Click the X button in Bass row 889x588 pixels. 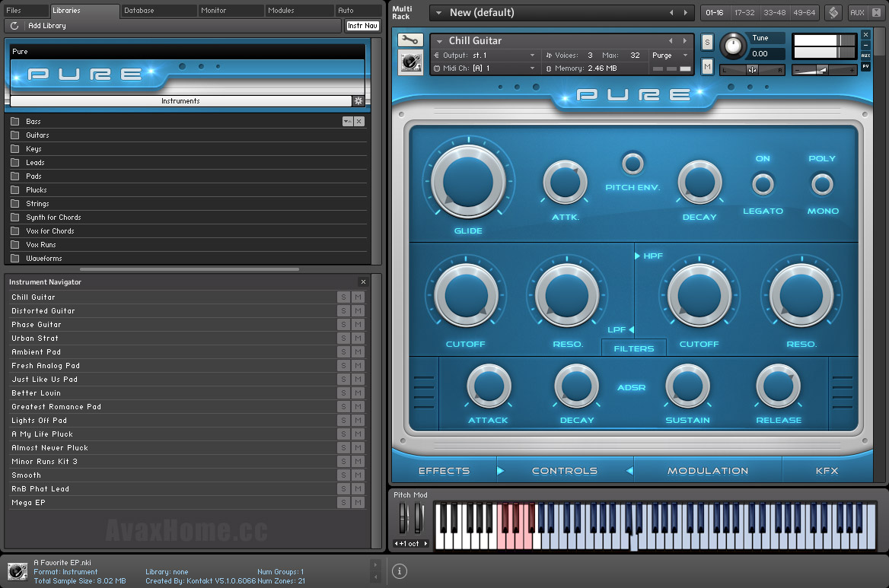[x=359, y=121]
